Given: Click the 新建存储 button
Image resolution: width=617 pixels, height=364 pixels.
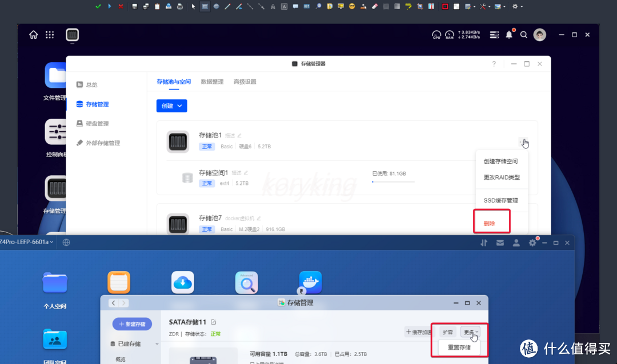Looking at the screenshot, I should [132, 323].
